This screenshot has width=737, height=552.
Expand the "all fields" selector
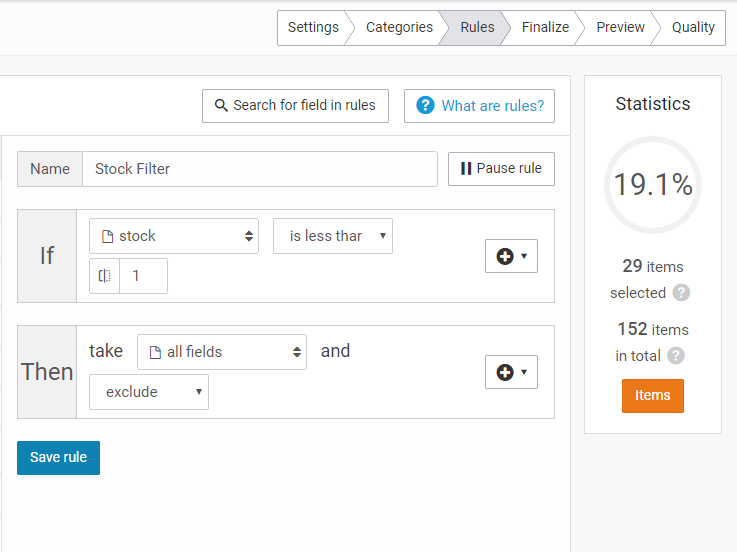tap(222, 352)
